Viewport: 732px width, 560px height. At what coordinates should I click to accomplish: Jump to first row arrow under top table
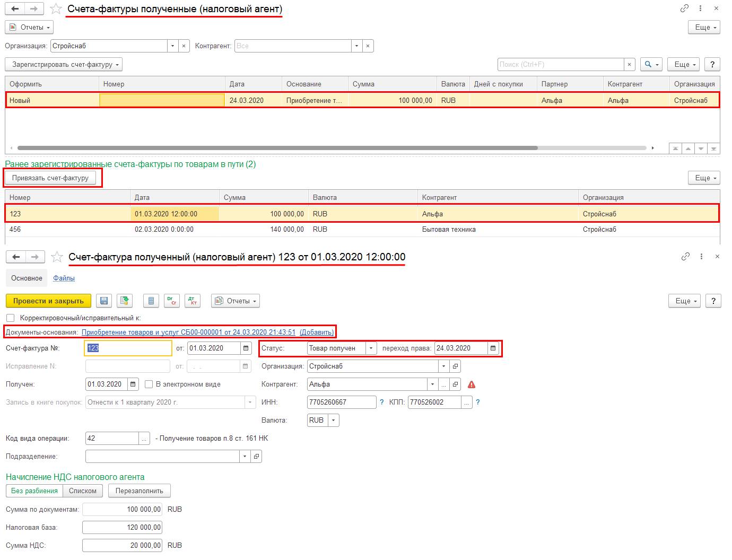click(x=675, y=149)
